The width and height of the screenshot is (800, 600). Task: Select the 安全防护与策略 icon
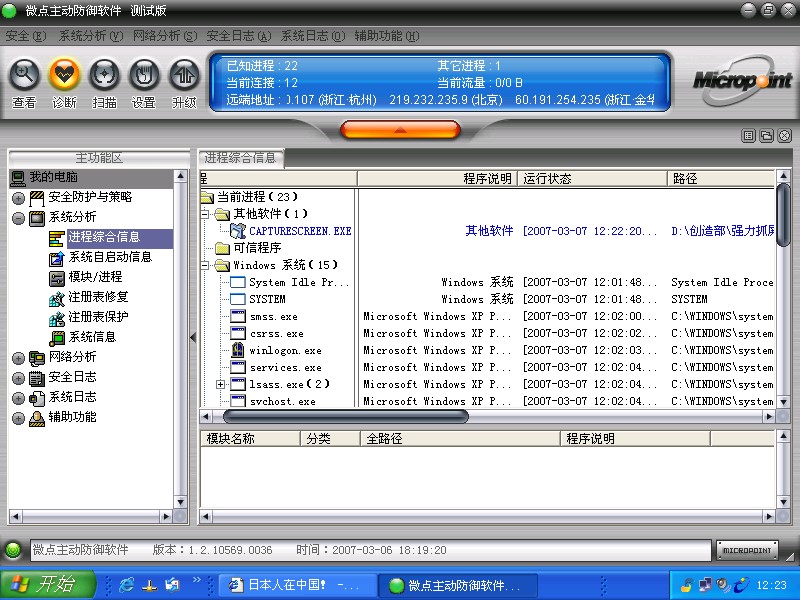[x=37, y=197]
